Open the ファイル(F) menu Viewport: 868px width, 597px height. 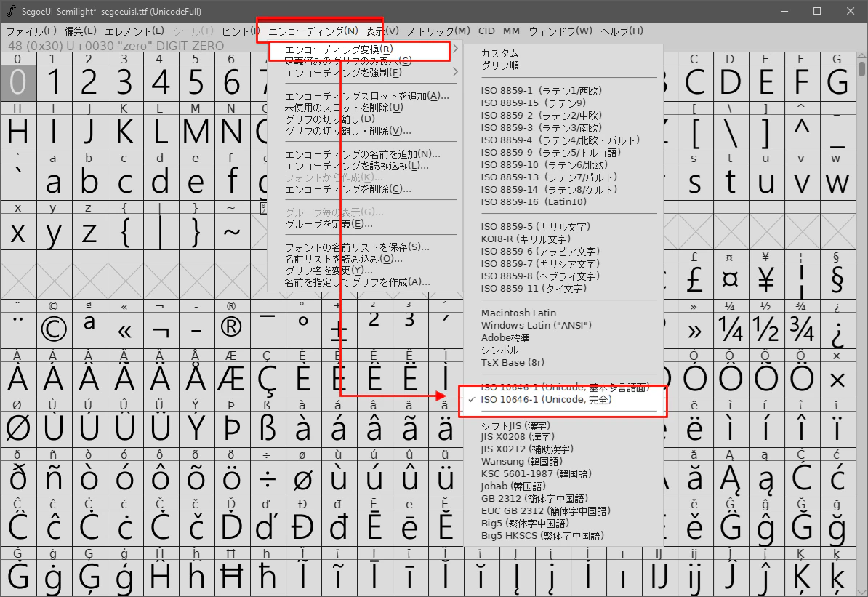[x=31, y=31]
